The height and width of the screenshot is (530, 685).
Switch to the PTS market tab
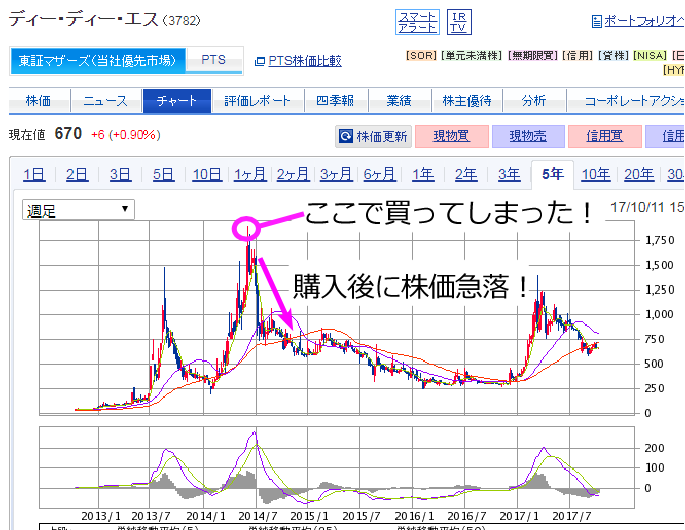[x=214, y=60]
